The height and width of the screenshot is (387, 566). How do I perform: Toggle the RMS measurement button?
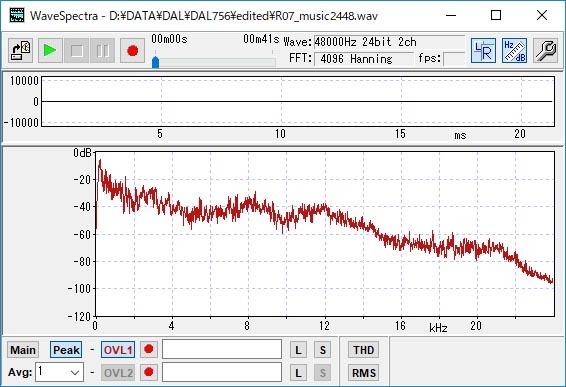click(363, 373)
